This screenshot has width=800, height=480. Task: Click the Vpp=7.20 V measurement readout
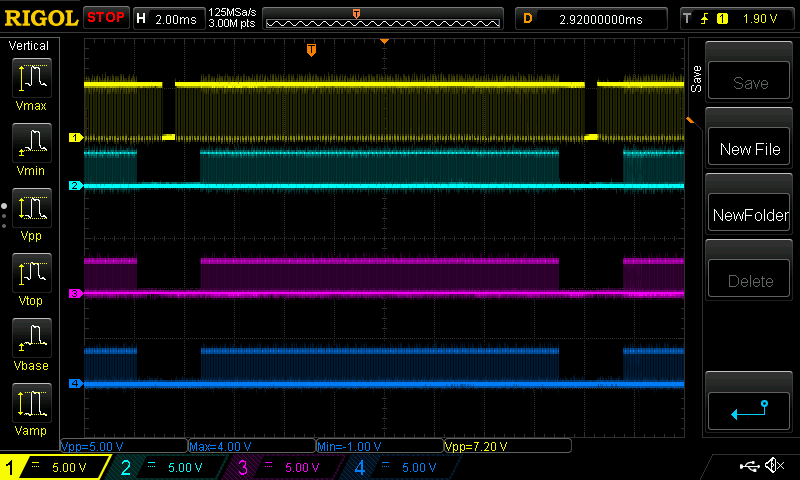pyautogui.click(x=508, y=446)
